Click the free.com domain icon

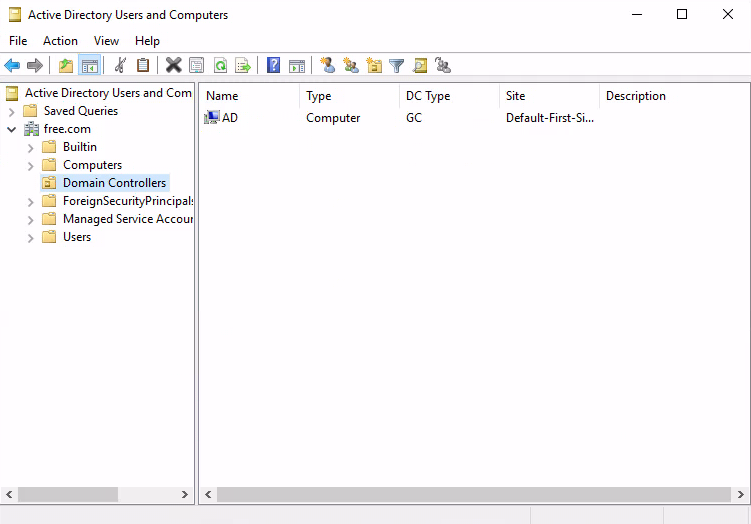tap(32, 129)
